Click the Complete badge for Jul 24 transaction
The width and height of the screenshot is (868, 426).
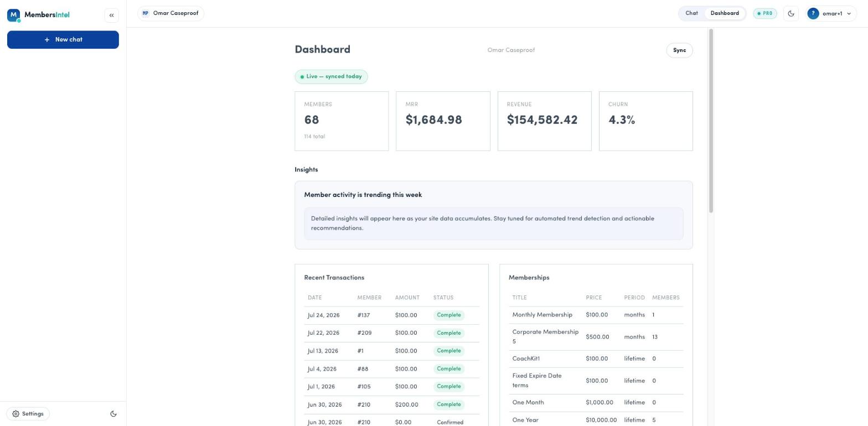(448, 315)
